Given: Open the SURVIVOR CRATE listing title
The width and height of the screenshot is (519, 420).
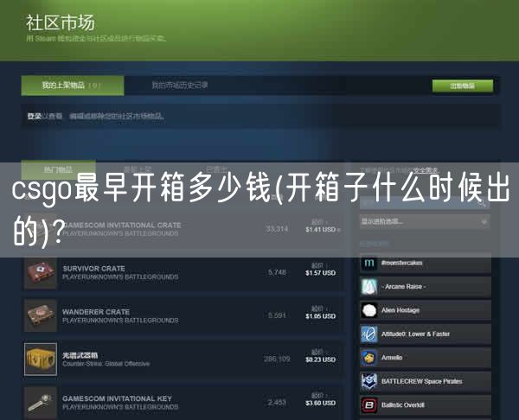Looking at the screenshot, I should (93, 269).
